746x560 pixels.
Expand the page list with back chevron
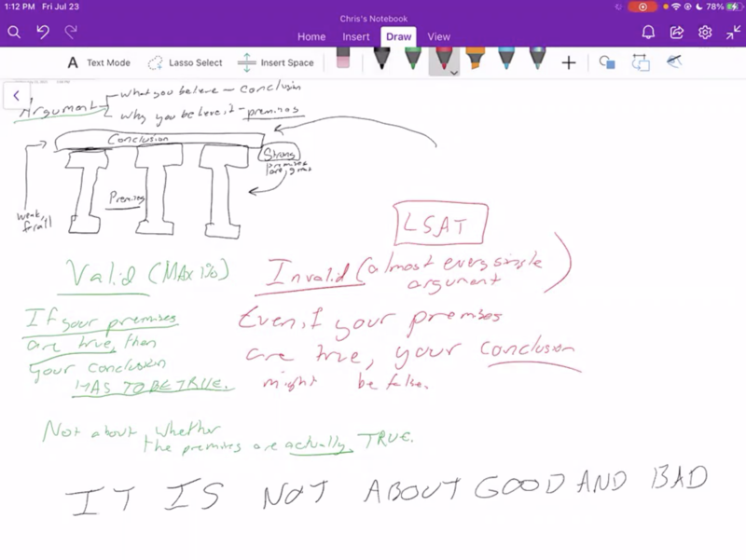pos(17,96)
